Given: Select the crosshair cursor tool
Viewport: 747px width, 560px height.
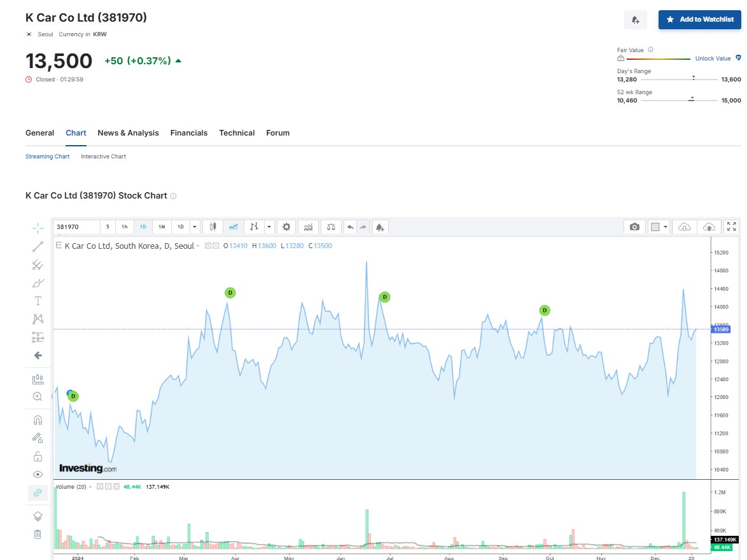Looking at the screenshot, I should pyautogui.click(x=38, y=228).
